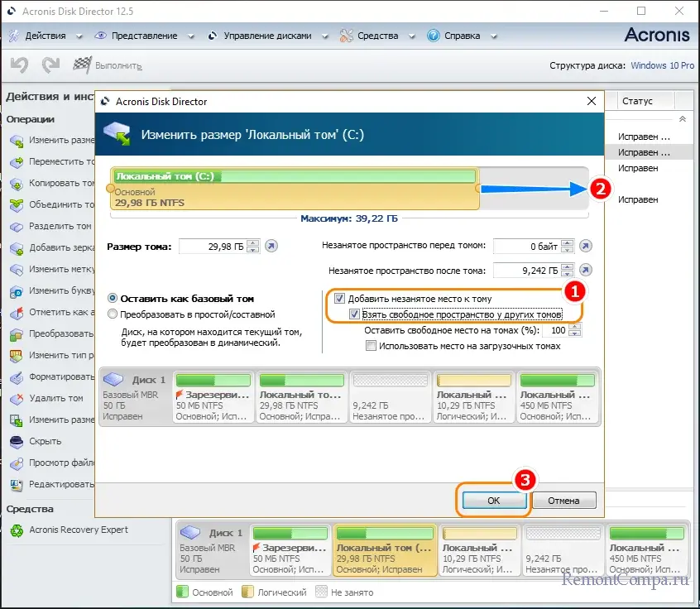This screenshot has height=609, width=700.
Task: Click OK to confirm volume resize
Action: pyautogui.click(x=494, y=501)
